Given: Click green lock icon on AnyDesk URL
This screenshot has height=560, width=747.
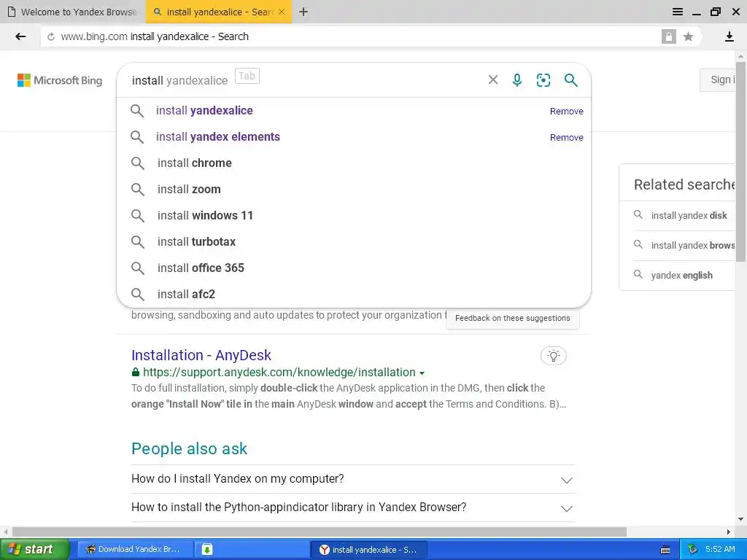Looking at the screenshot, I should [x=136, y=372].
